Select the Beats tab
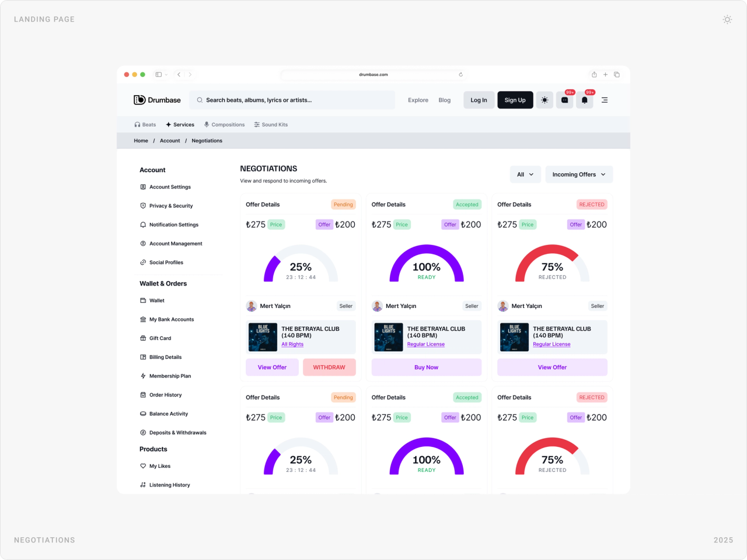 click(145, 125)
